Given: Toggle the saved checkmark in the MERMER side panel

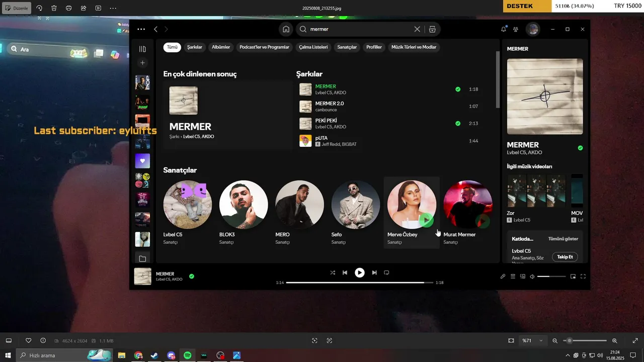Looking at the screenshot, I should (x=580, y=148).
